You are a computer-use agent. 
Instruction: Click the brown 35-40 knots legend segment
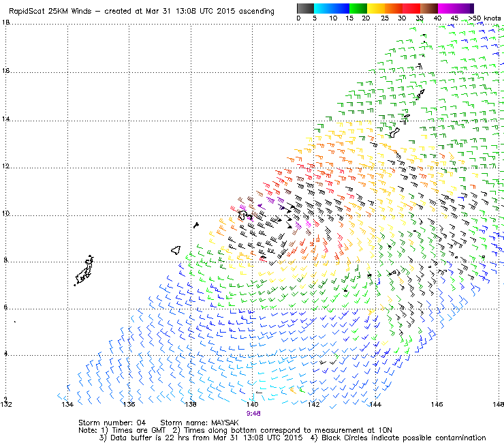429,8
